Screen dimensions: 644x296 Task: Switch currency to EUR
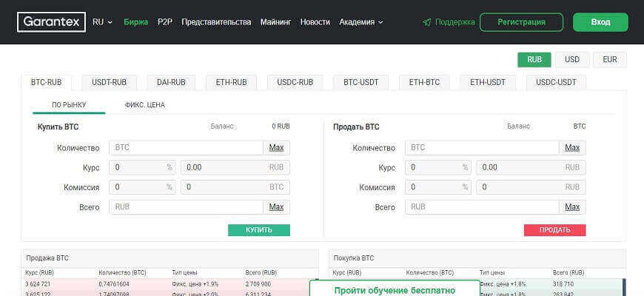click(x=610, y=59)
